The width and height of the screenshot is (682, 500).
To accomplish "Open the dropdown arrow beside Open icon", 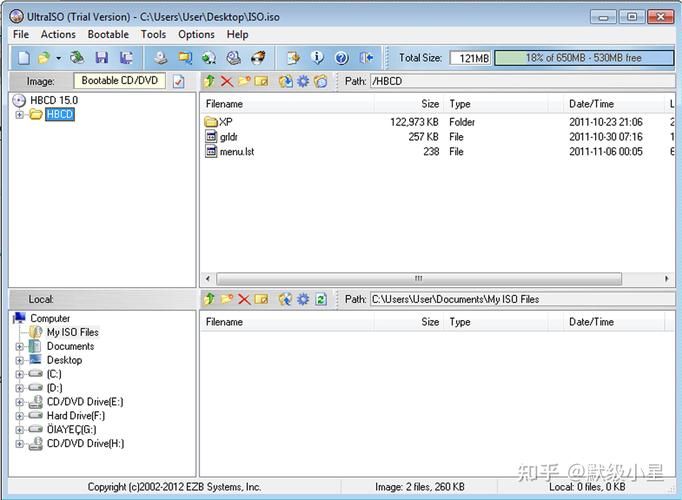I will [x=58, y=58].
